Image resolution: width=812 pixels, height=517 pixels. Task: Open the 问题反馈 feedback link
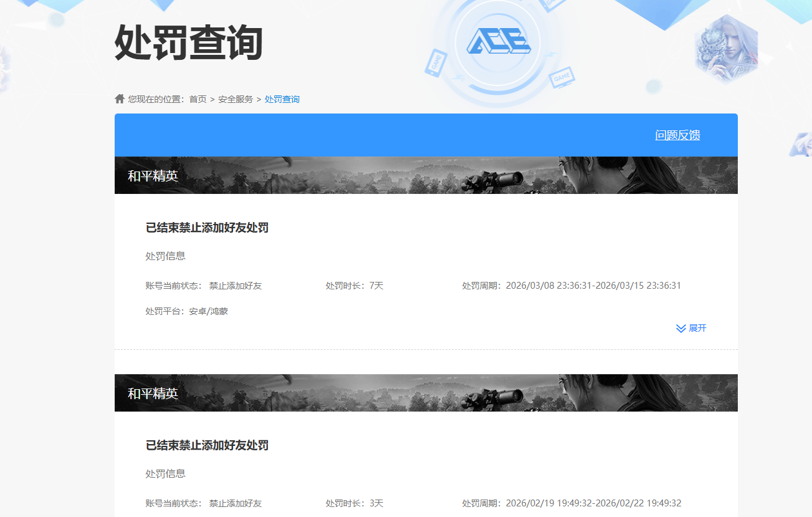tap(677, 135)
